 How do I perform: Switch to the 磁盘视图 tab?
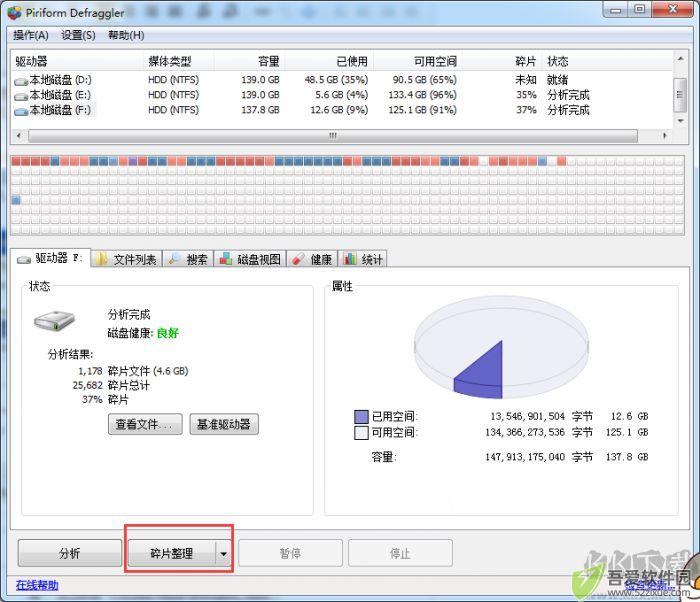250,259
